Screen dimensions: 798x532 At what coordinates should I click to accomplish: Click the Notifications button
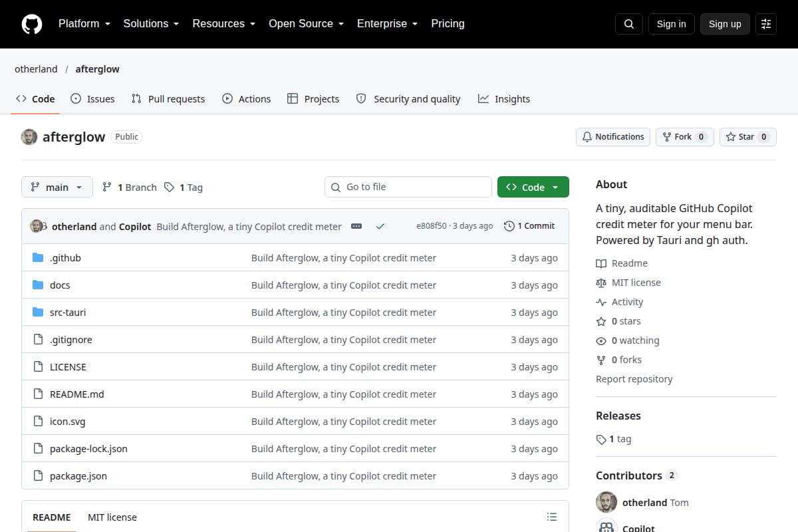(x=613, y=137)
